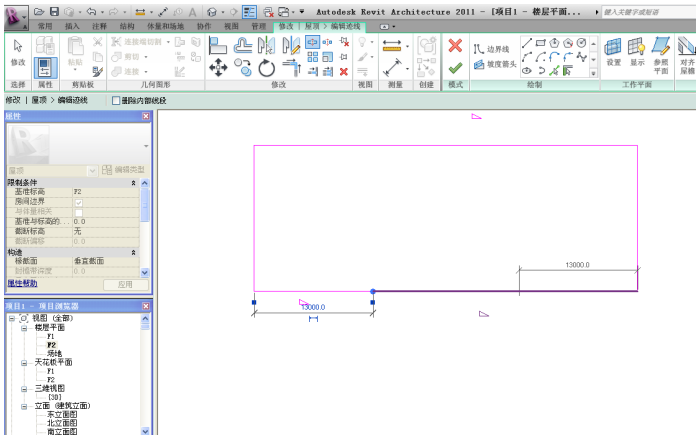
Task: Click the Rotate tool icon
Action: [x=267, y=67]
